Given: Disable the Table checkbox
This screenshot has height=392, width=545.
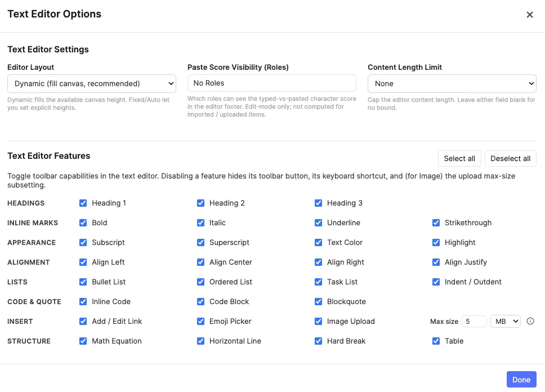Looking at the screenshot, I should [436, 341].
